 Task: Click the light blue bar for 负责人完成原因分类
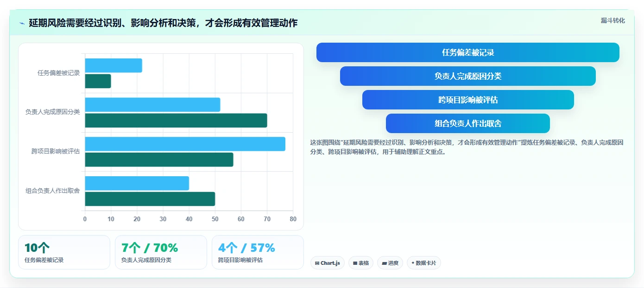152,105
